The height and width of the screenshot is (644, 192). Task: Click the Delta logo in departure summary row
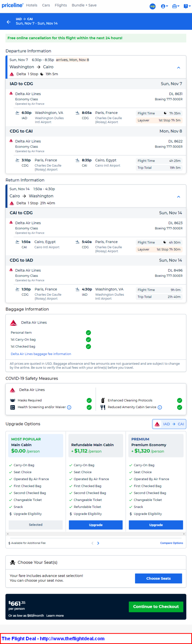[x=12, y=74]
